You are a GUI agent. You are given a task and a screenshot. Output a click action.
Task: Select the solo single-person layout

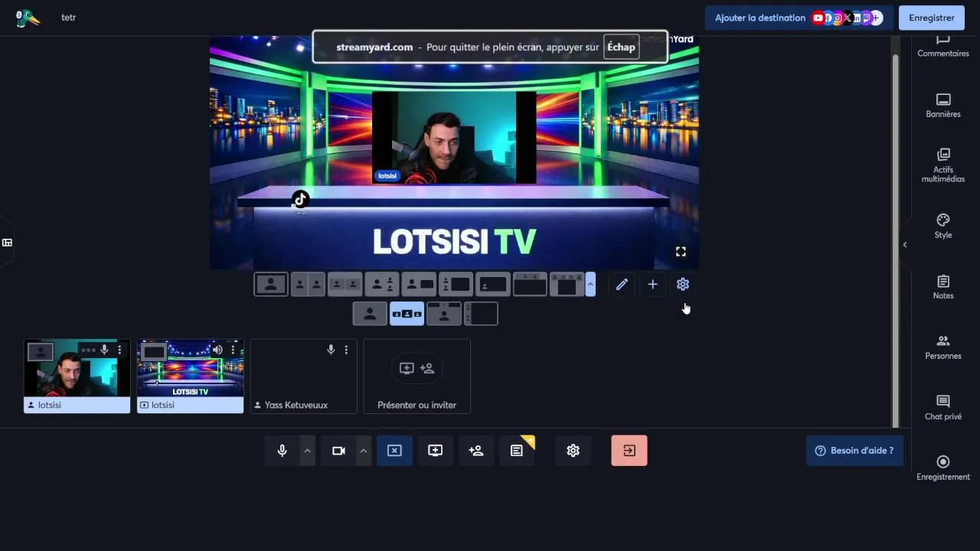(271, 284)
